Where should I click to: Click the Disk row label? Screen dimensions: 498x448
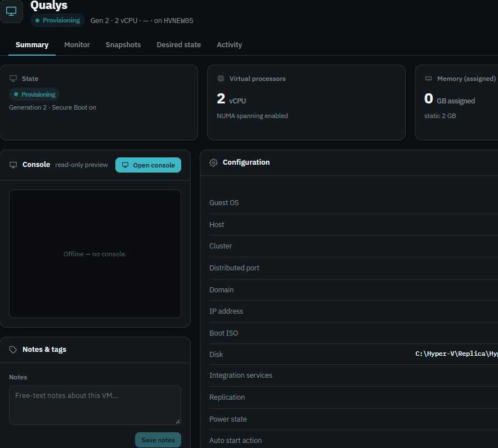click(x=216, y=354)
